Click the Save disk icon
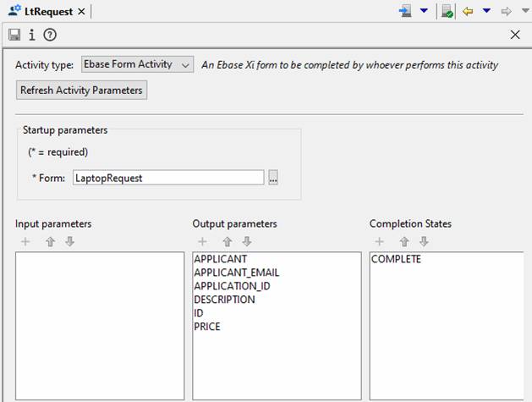The image size is (532, 402). [x=14, y=35]
